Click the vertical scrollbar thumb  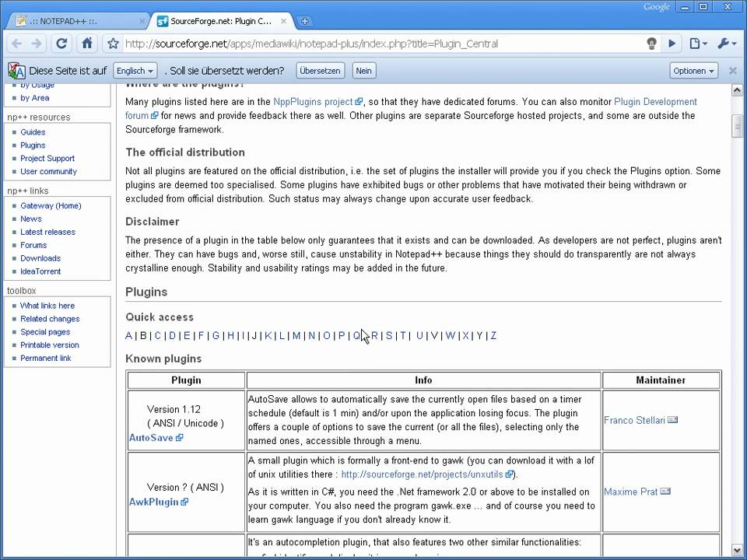pyautogui.click(x=737, y=126)
